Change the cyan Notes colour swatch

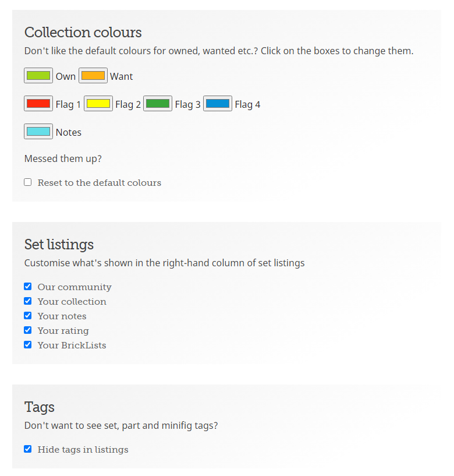coord(38,132)
